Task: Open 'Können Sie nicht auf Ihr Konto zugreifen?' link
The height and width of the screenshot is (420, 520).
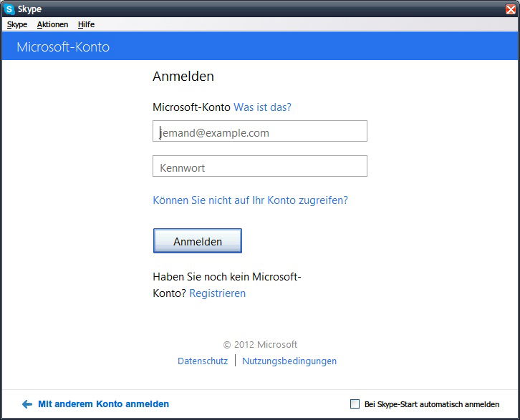Action: [x=251, y=200]
